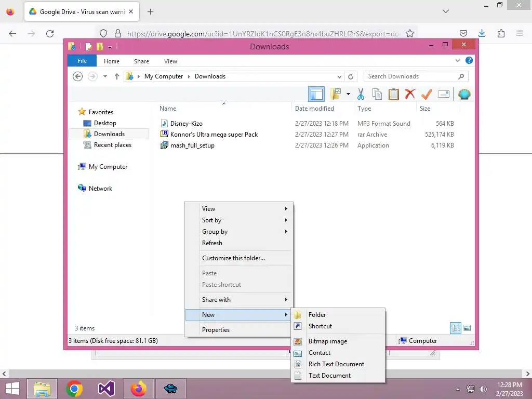The image size is (532, 399).
Task: Click My Computer in address breadcrumb
Action: 164,76
